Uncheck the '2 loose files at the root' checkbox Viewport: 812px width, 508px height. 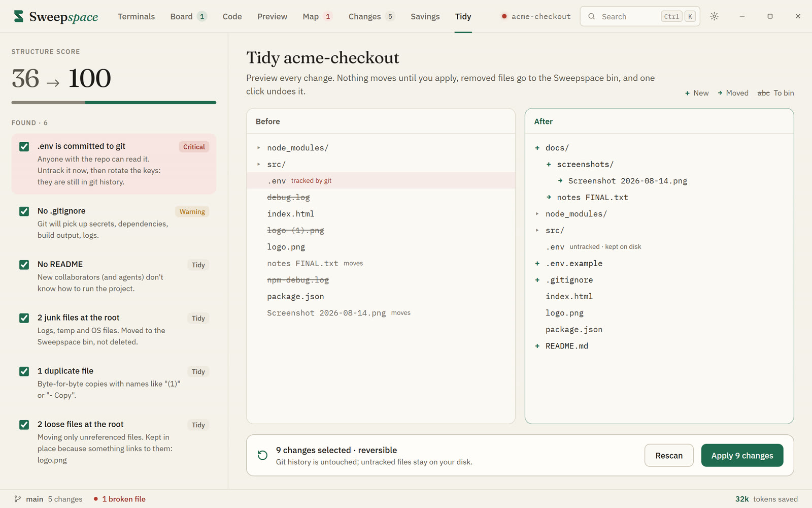click(x=24, y=425)
